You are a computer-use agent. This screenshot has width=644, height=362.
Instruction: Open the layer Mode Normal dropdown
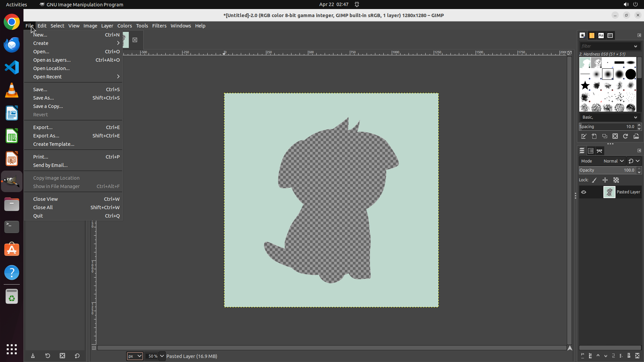pos(613,161)
